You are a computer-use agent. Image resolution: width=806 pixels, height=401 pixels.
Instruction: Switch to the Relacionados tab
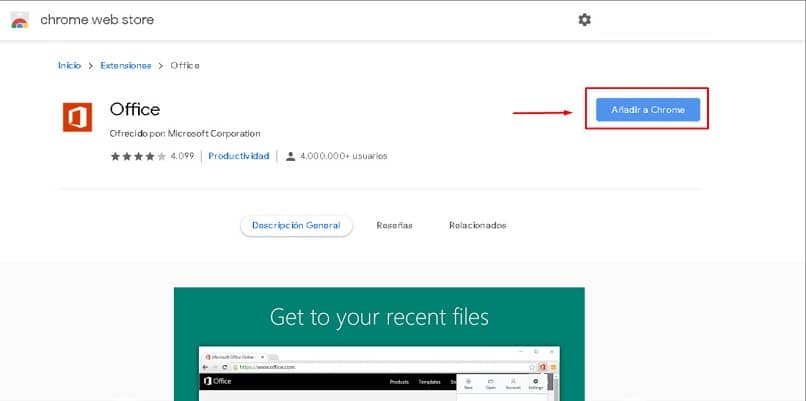tap(478, 226)
